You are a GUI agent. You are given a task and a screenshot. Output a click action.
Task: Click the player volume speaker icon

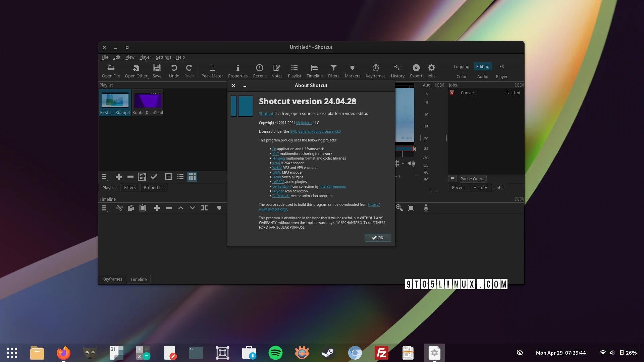411,164
